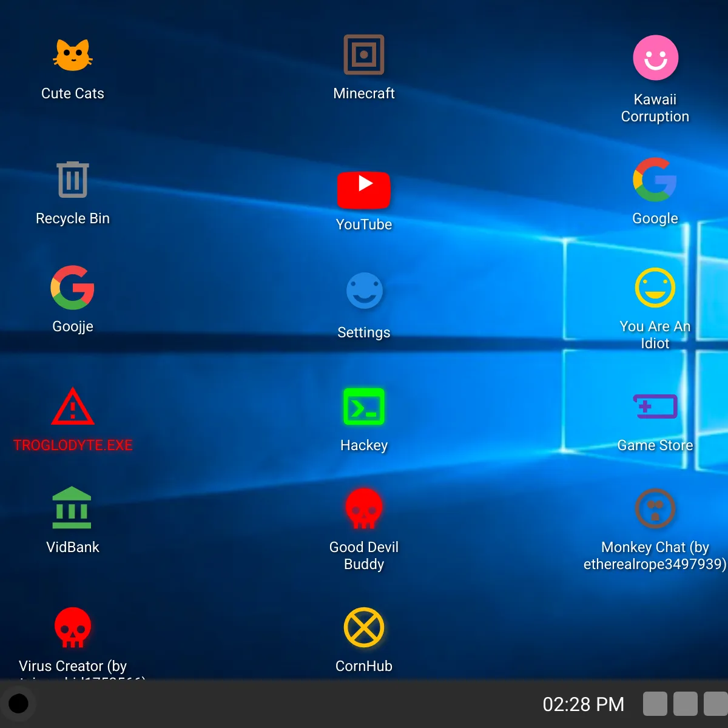Open the Google desktop icon
Viewport: 728px width, 728px height.
(655, 180)
